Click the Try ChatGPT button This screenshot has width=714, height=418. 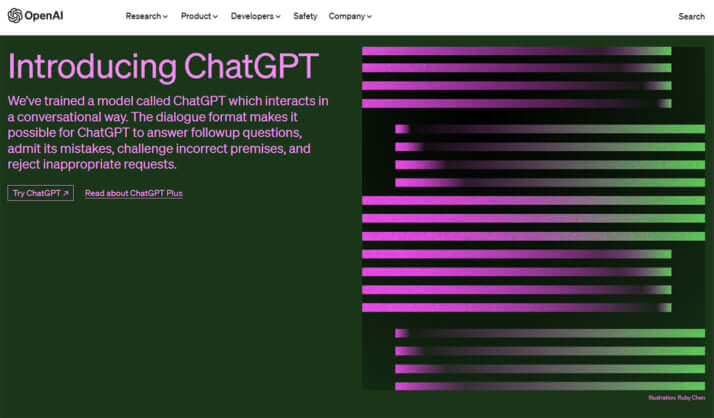pos(41,193)
